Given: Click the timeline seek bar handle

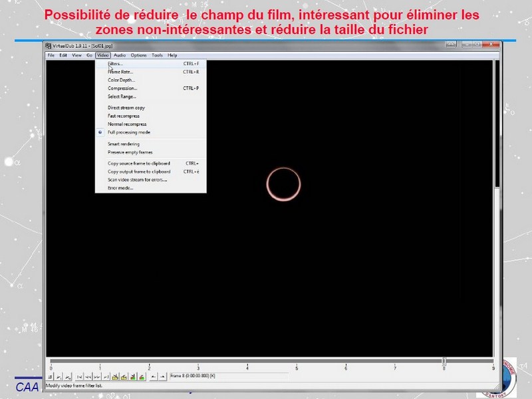Looking at the screenshot, I should click(444, 361).
